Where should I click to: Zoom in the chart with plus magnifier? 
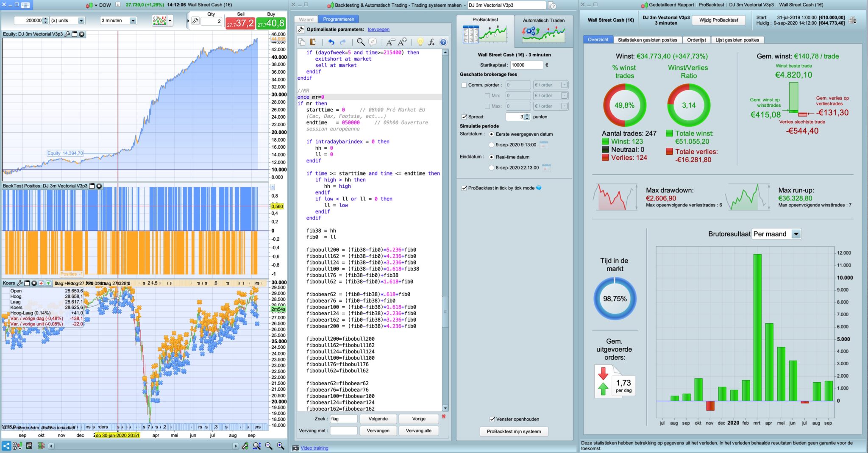coord(281,446)
